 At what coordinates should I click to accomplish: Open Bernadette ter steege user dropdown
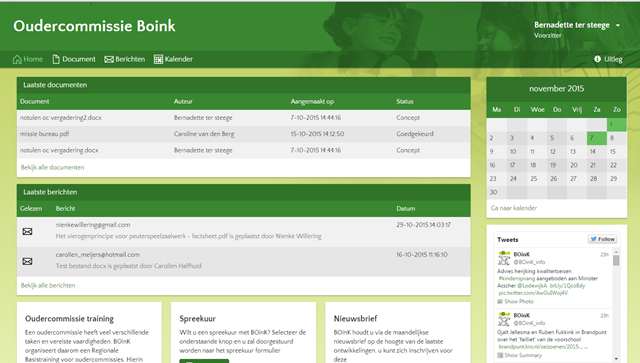coord(618,25)
